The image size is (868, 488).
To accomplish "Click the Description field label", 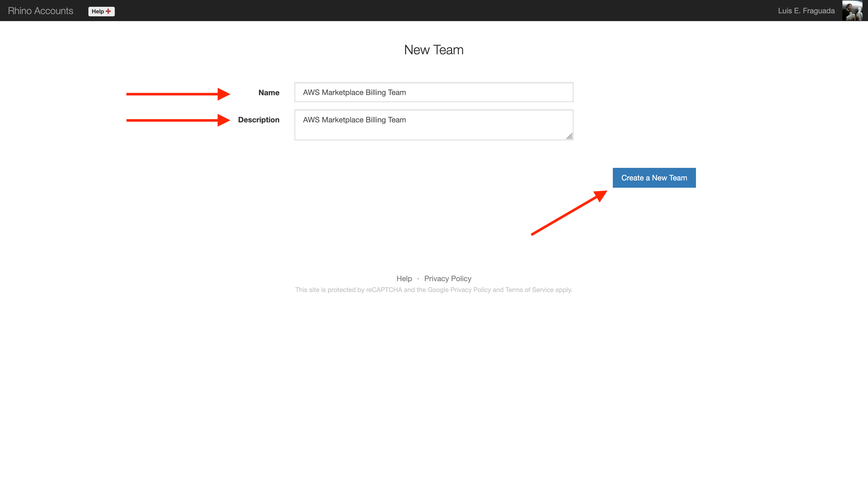I will [258, 120].
